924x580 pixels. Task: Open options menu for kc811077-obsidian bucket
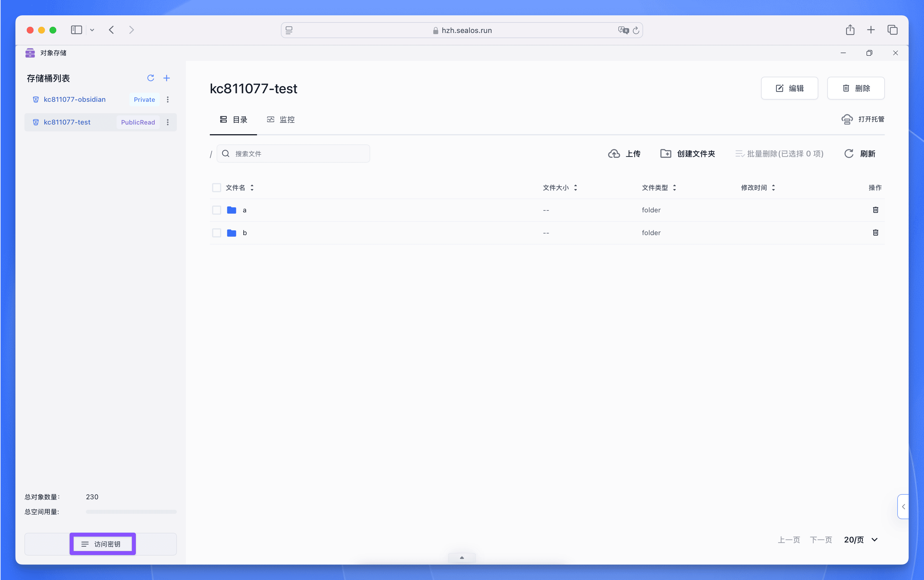pos(168,100)
